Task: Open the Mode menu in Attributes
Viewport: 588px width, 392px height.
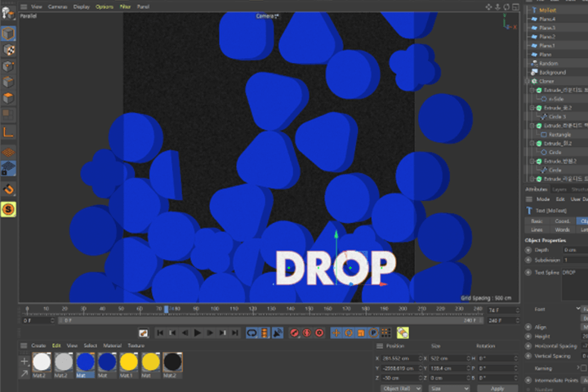Action: 542,199
